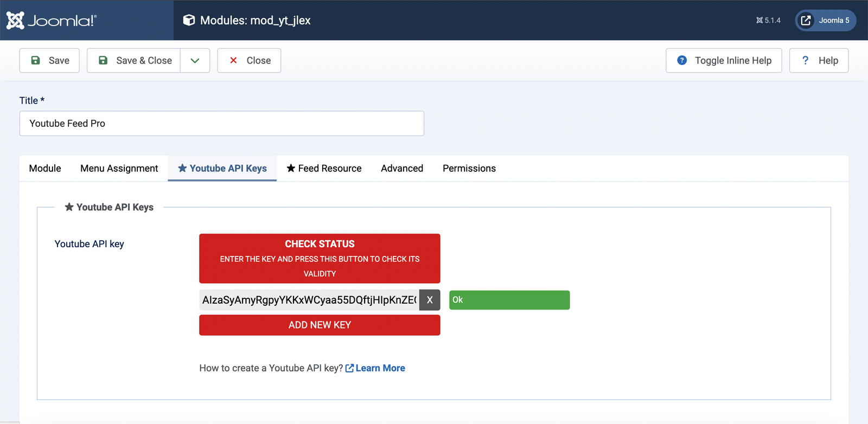868x424 pixels.
Task: Click the API key input field
Action: 309,300
